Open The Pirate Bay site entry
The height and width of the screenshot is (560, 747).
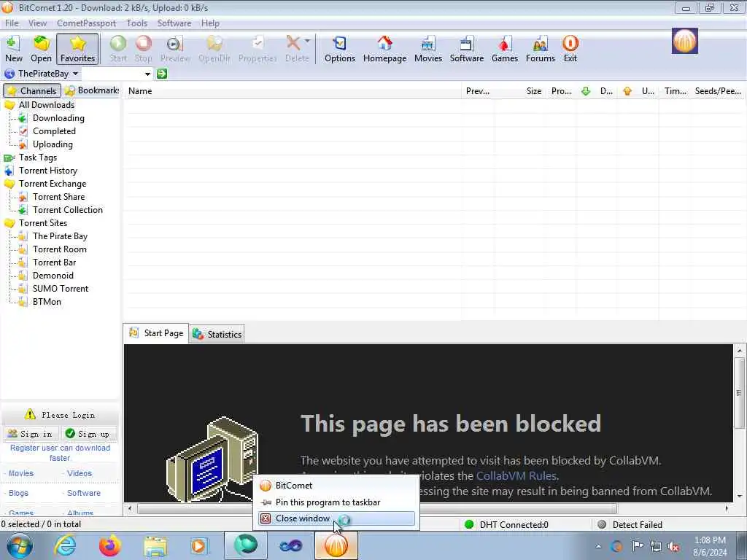[x=60, y=236]
